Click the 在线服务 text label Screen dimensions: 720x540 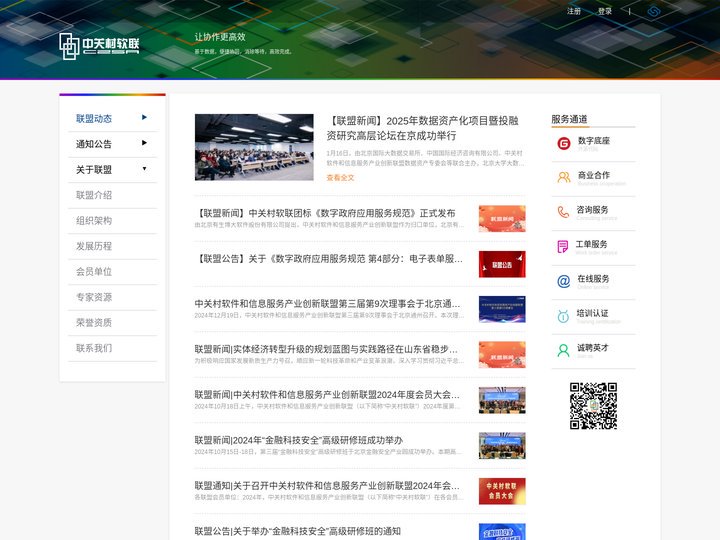pos(593,279)
